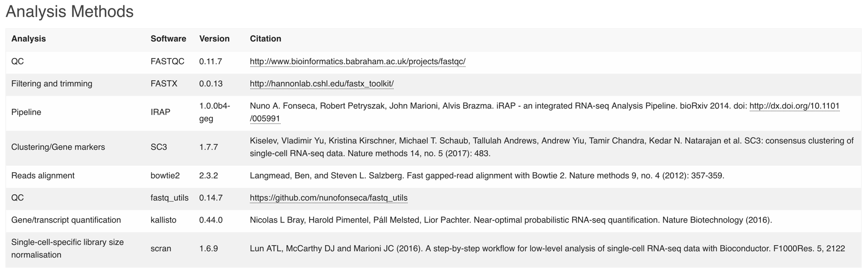Screen dimensions: 868x274
Task: Click the Software column header
Action: [x=168, y=39]
